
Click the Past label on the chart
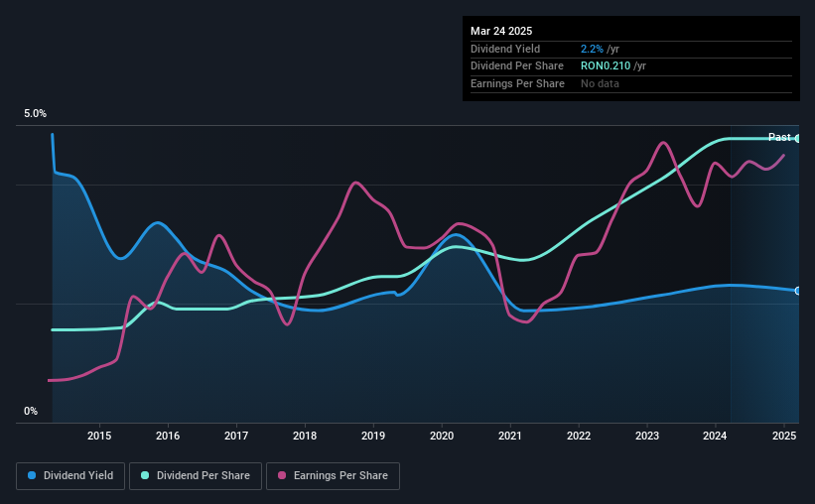[x=779, y=137]
